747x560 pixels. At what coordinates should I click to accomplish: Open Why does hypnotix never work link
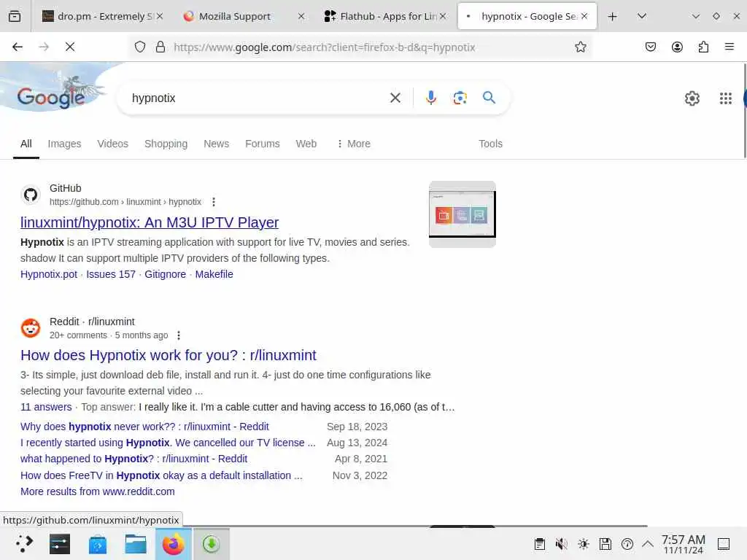[144, 427]
